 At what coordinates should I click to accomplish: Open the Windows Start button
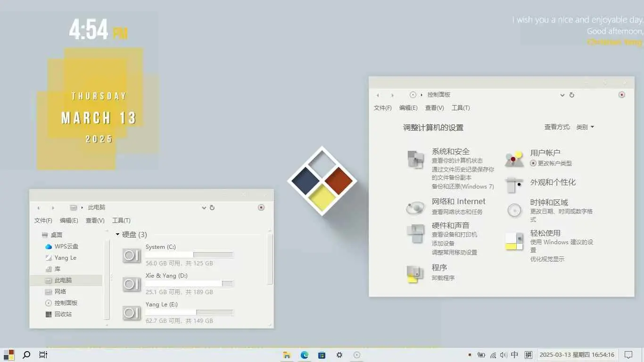point(8,355)
